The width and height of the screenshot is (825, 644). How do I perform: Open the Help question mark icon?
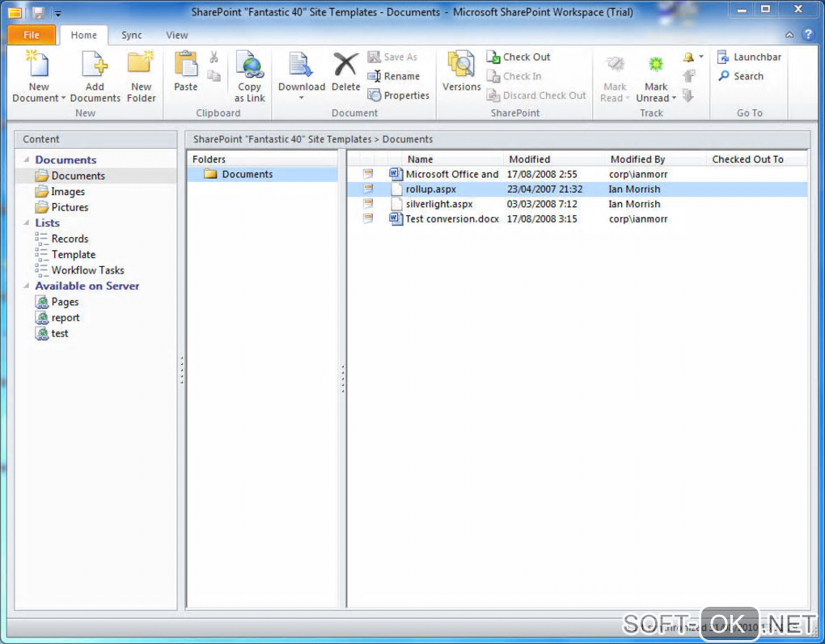(x=808, y=35)
